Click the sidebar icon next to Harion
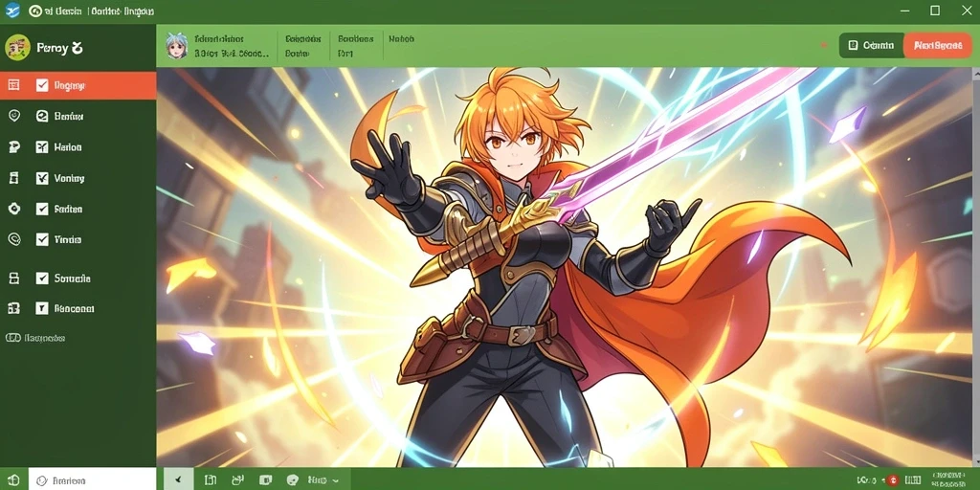The width and height of the screenshot is (980, 490). (x=13, y=146)
